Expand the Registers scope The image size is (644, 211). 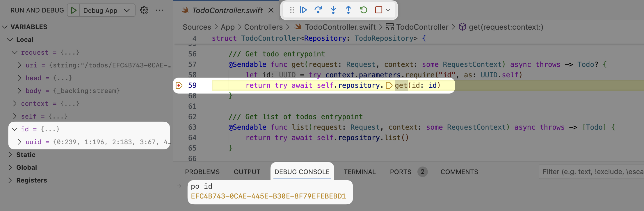[10, 180]
